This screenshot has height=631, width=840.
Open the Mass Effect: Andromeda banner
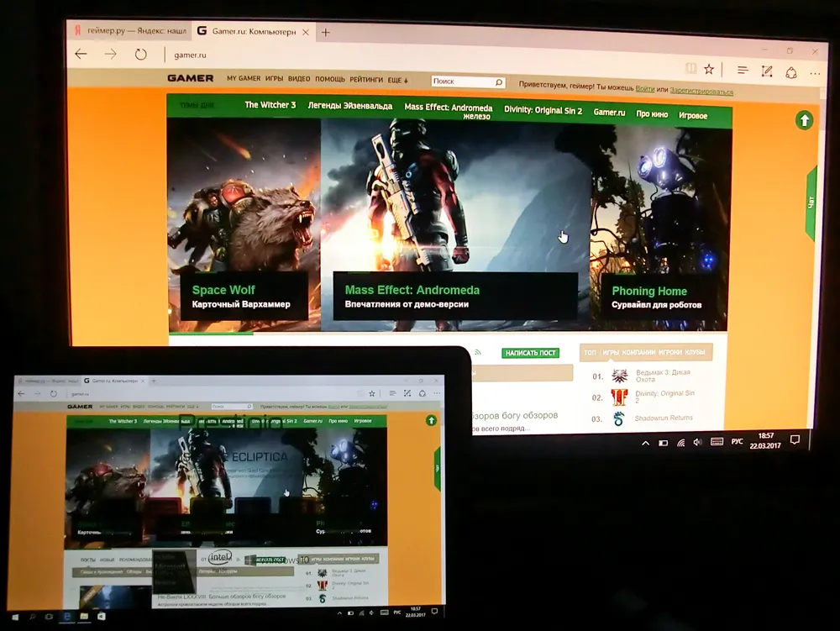454,297
